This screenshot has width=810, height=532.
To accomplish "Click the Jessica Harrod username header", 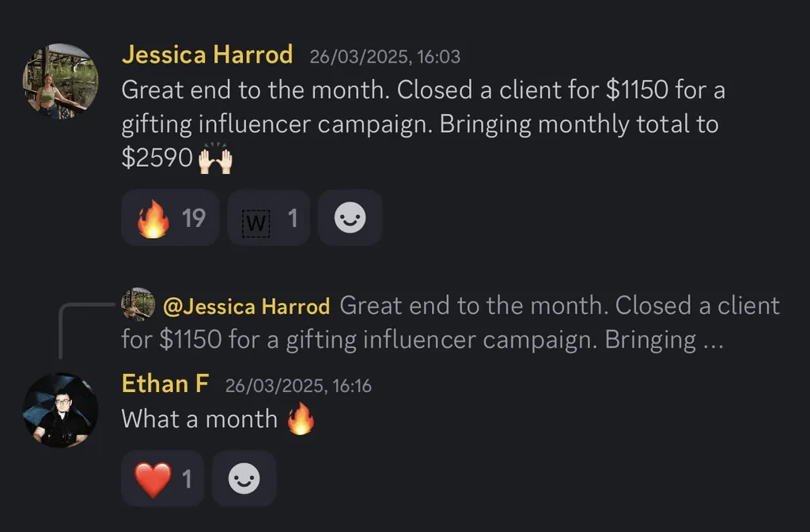I will point(207,55).
